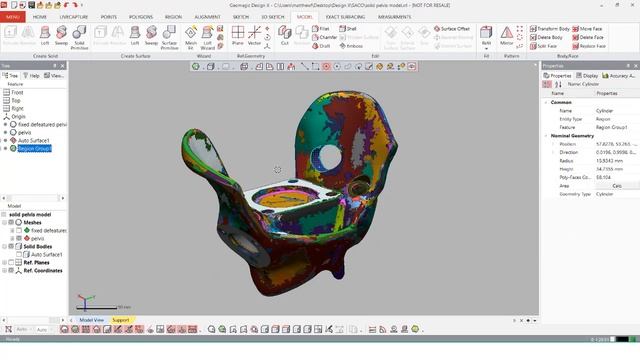Switch to the REGION ribbon tab

(173, 17)
